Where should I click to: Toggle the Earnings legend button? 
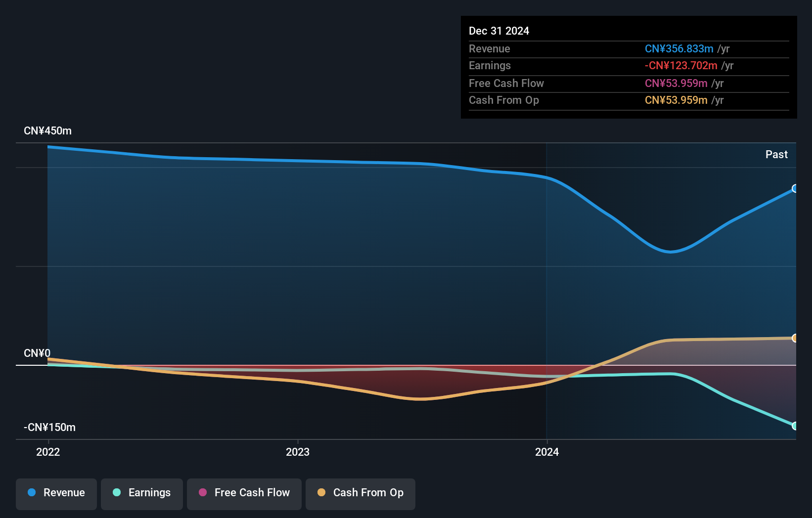[142, 494]
